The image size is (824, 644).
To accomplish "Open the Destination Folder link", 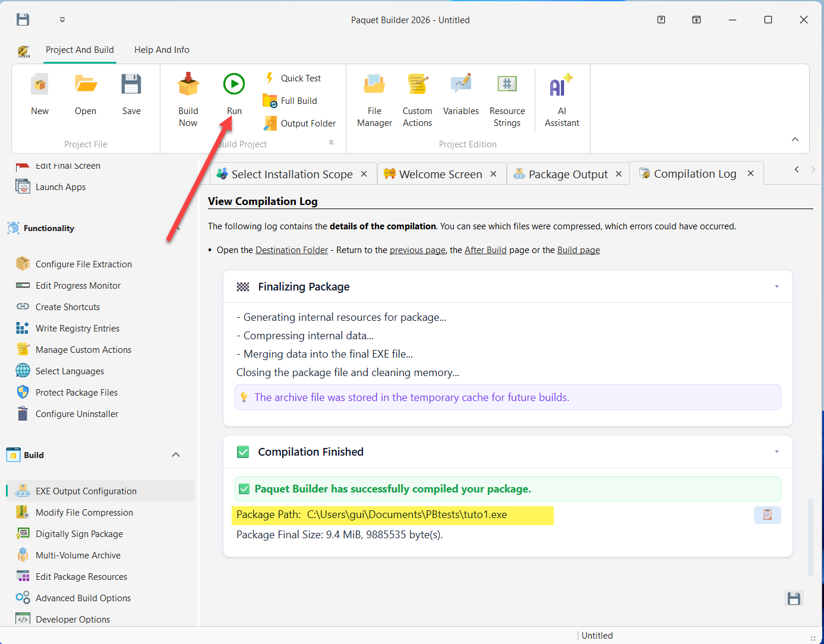I will pyautogui.click(x=291, y=250).
